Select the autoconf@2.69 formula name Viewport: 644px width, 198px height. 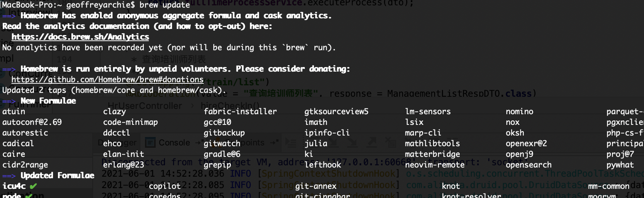pyautogui.click(x=32, y=122)
